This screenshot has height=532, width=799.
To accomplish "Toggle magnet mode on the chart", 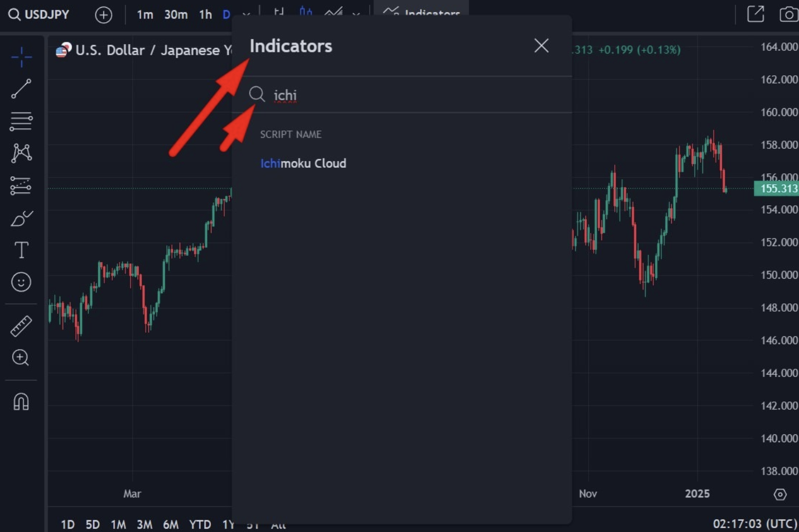I will pyautogui.click(x=21, y=402).
